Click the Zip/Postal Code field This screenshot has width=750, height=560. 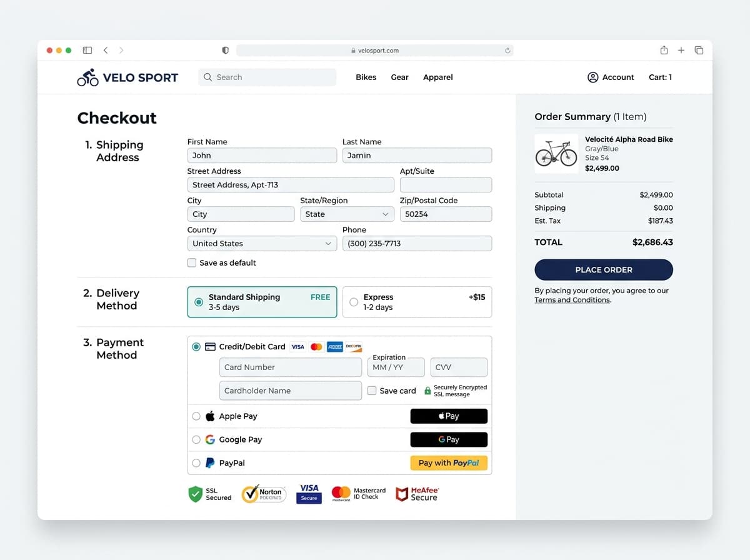click(x=446, y=214)
